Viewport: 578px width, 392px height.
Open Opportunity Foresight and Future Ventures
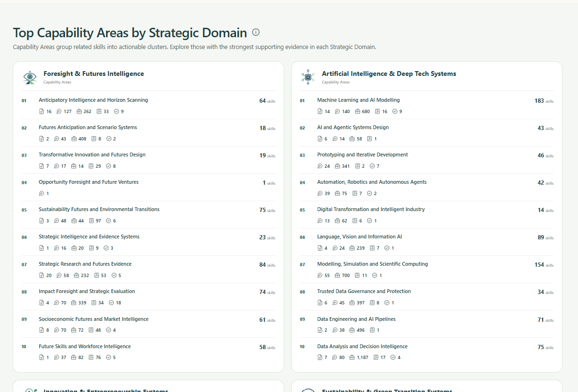click(x=89, y=182)
